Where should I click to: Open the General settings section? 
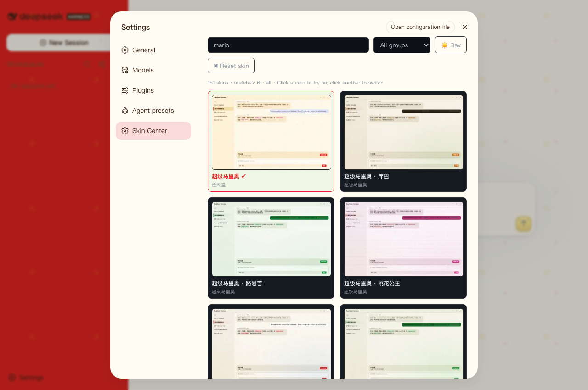point(153,50)
